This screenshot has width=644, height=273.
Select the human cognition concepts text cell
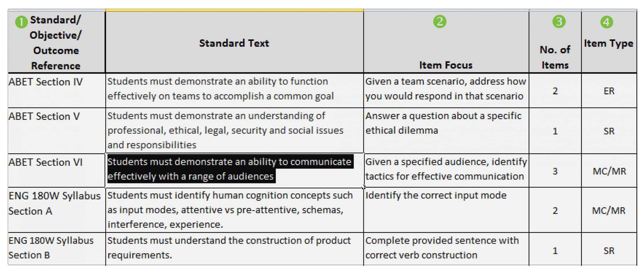tap(234, 210)
